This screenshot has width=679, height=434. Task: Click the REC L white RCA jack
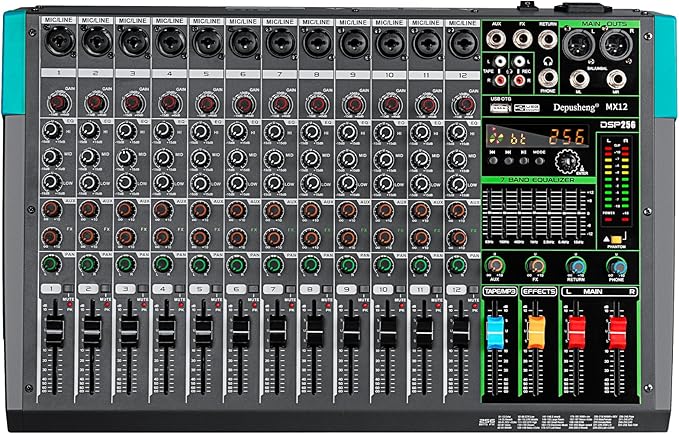(x=518, y=62)
